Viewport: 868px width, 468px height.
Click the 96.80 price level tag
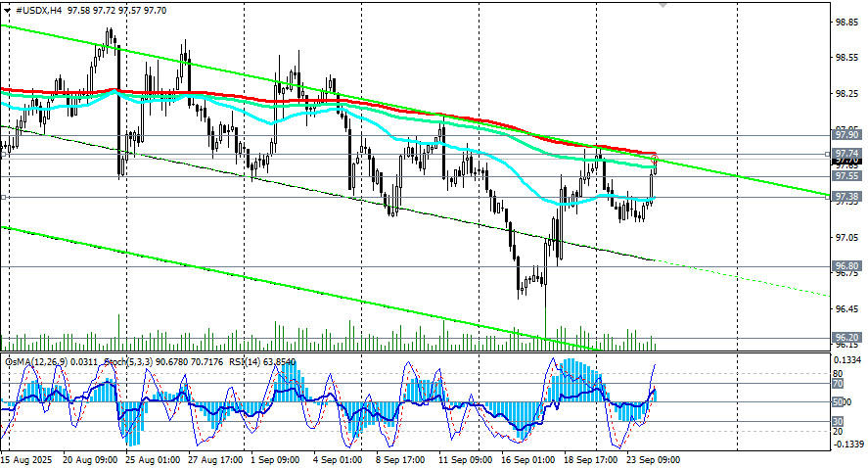tap(846, 265)
